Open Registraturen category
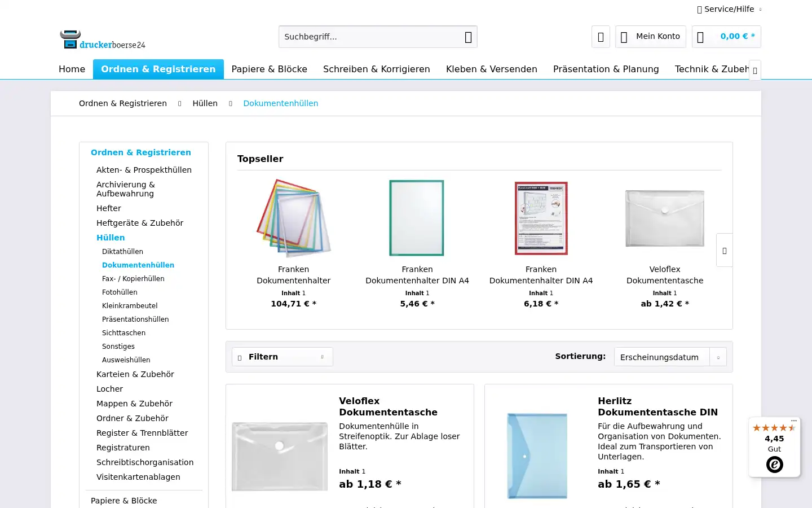The height and width of the screenshot is (508, 812). 123,448
